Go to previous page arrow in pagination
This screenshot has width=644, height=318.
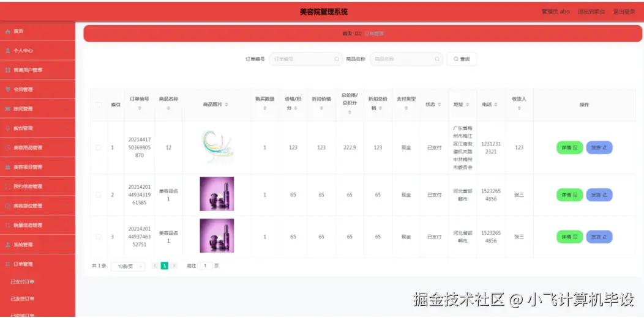click(155, 266)
